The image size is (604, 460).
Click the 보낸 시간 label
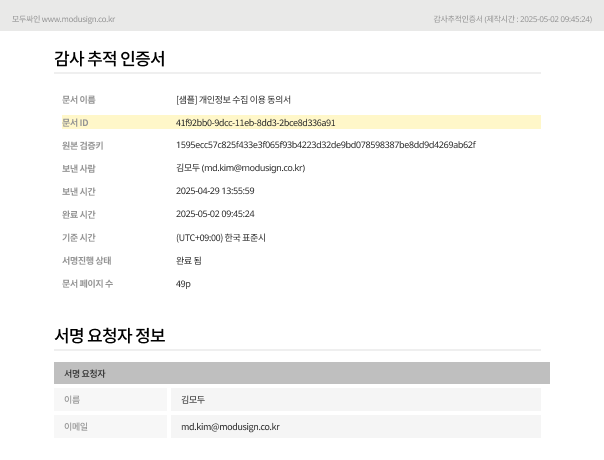coord(79,191)
